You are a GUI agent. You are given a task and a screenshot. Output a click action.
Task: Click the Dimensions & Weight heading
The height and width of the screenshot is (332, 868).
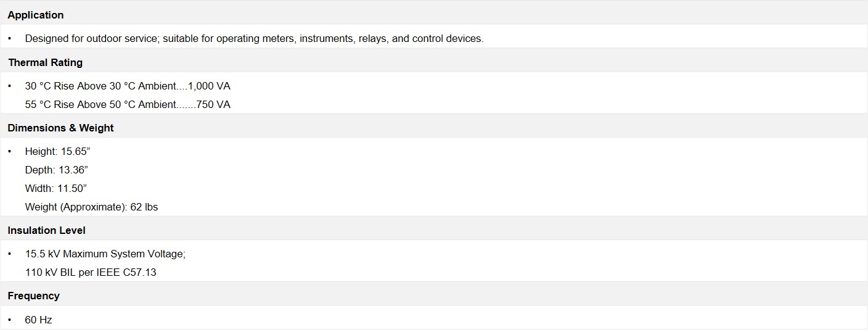coord(60,128)
